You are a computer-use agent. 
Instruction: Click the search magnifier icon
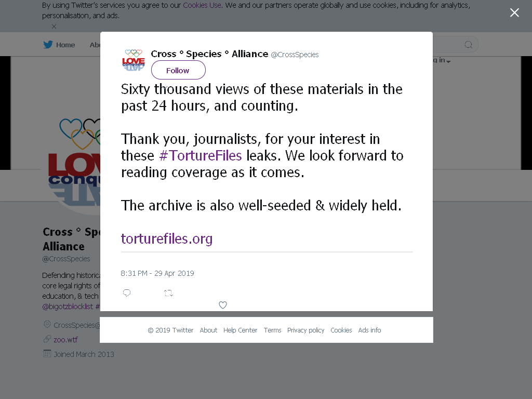coord(469,45)
